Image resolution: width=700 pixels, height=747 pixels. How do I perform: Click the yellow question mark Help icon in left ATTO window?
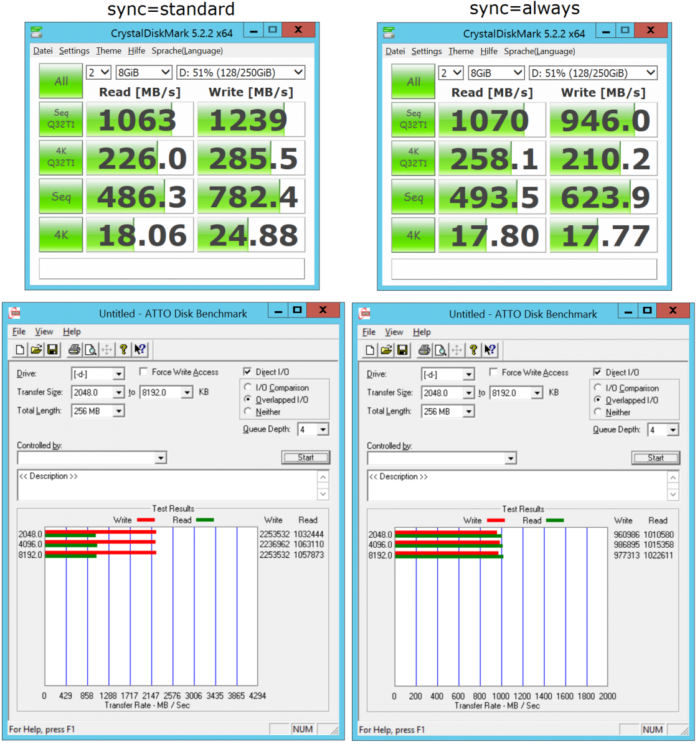tap(123, 350)
